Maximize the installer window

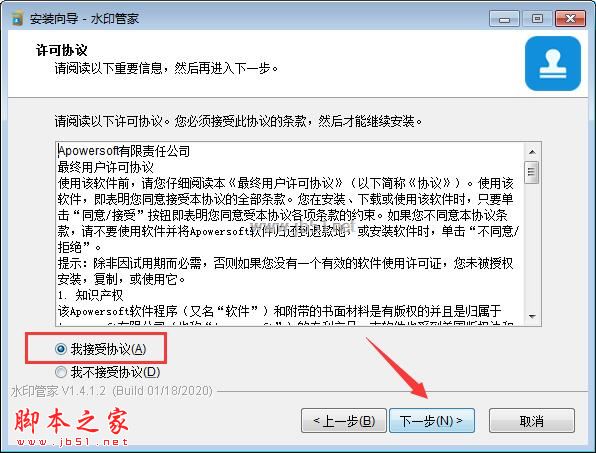(537, 19)
